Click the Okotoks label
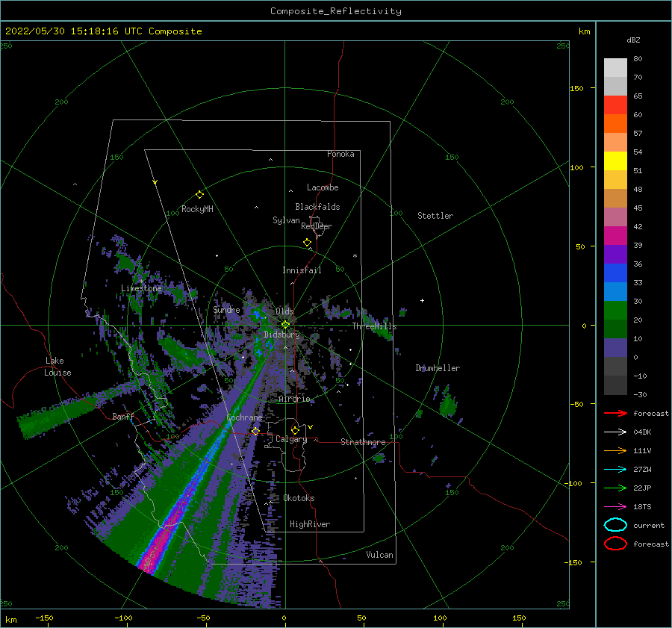 pos(299,498)
